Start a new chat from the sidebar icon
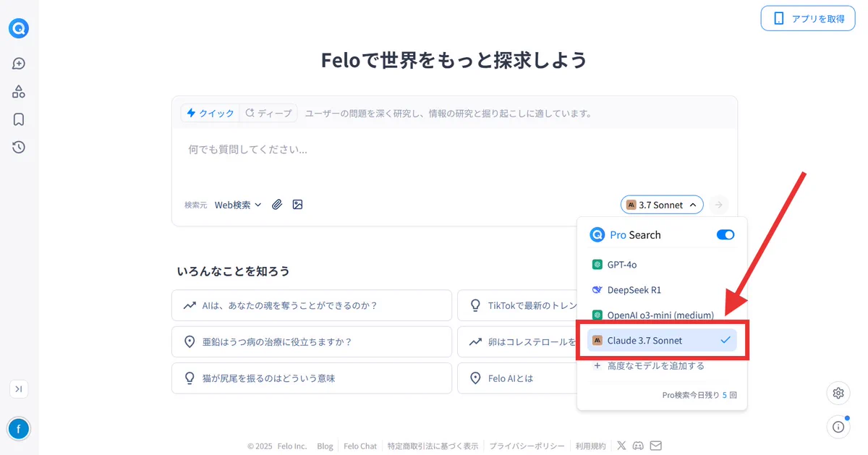The width and height of the screenshot is (868, 455). pos(19,64)
